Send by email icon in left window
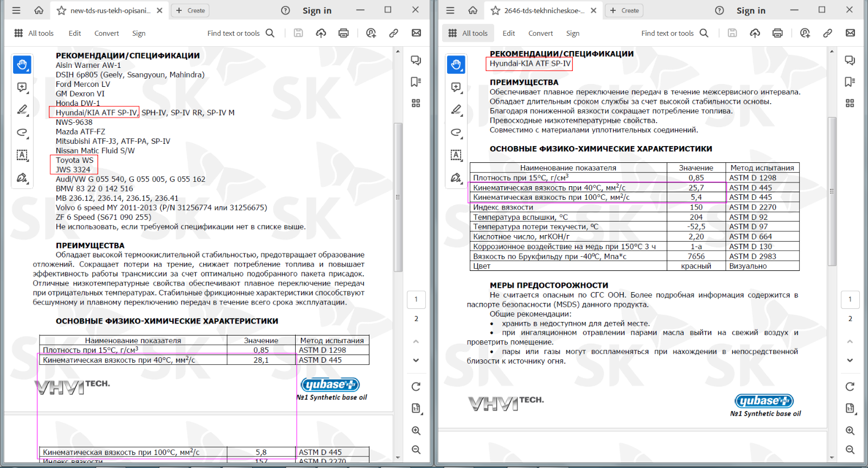 [416, 33]
